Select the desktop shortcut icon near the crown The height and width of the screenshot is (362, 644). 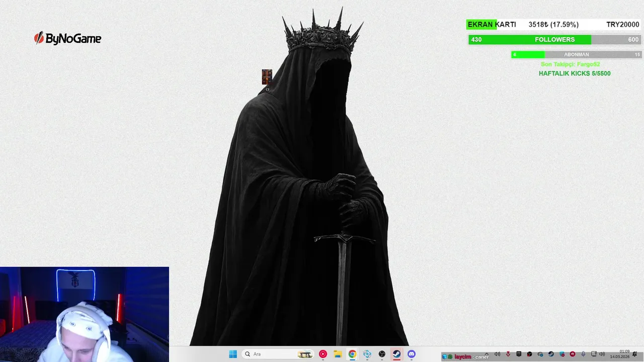click(267, 80)
